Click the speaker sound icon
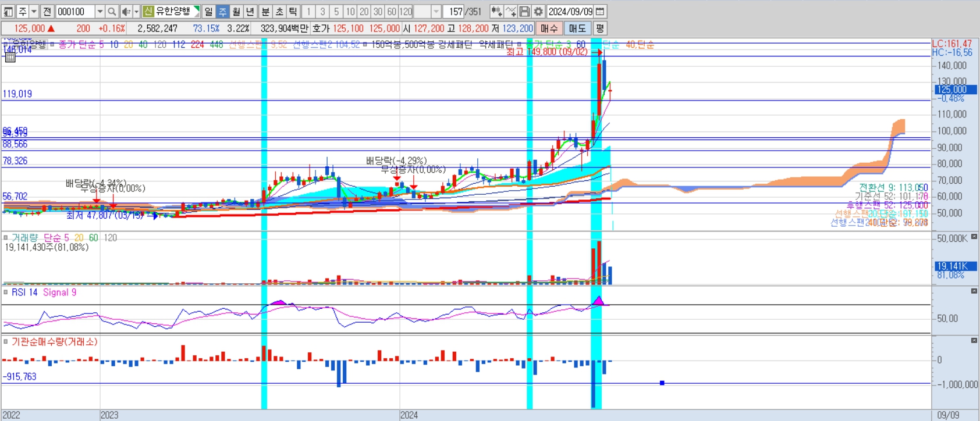The height and width of the screenshot is (421, 980). coord(126,11)
